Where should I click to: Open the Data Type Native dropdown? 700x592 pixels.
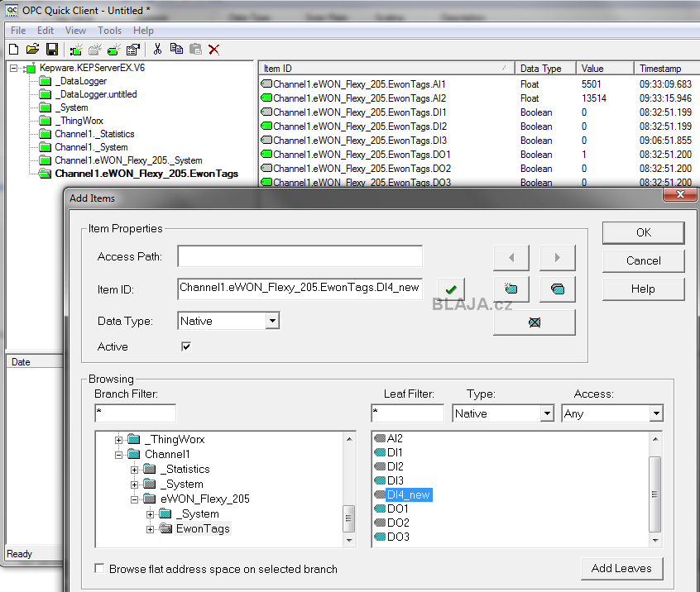272,321
